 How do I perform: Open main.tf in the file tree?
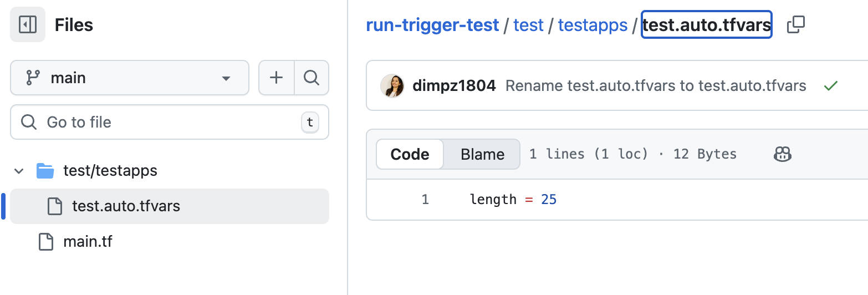tap(88, 242)
